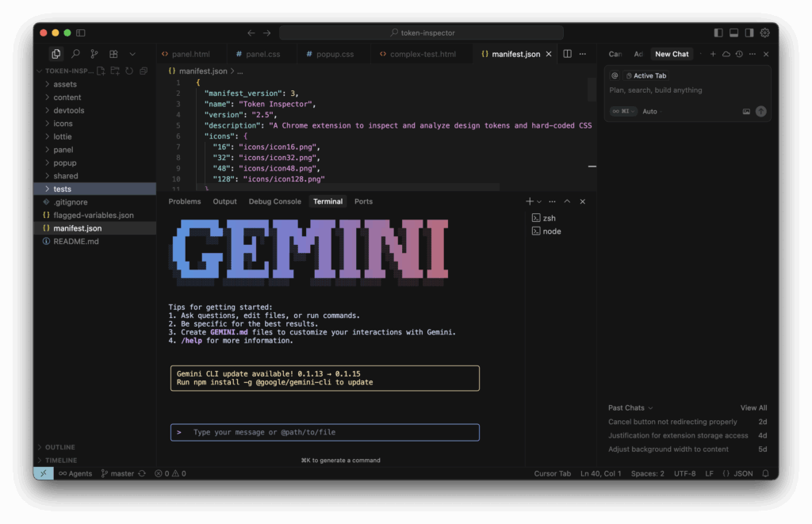
Task: Expand the assets folder
Action: pyautogui.click(x=65, y=84)
